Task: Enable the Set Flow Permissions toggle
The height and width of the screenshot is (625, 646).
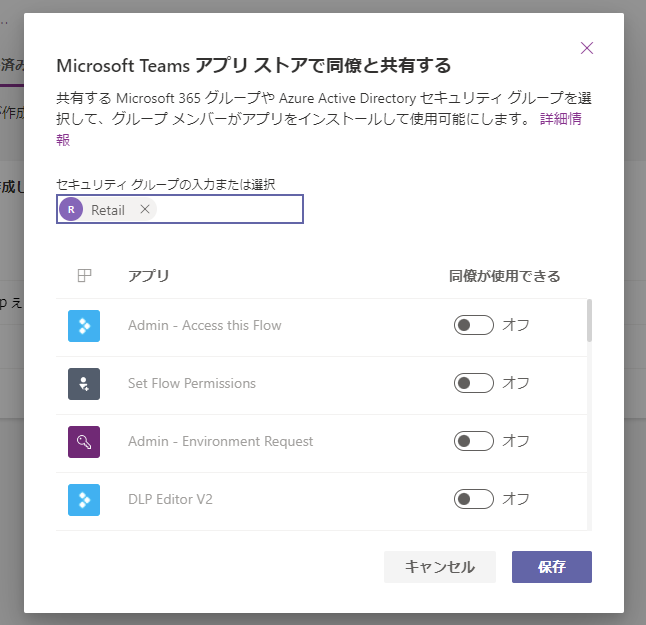Action: pyautogui.click(x=474, y=383)
